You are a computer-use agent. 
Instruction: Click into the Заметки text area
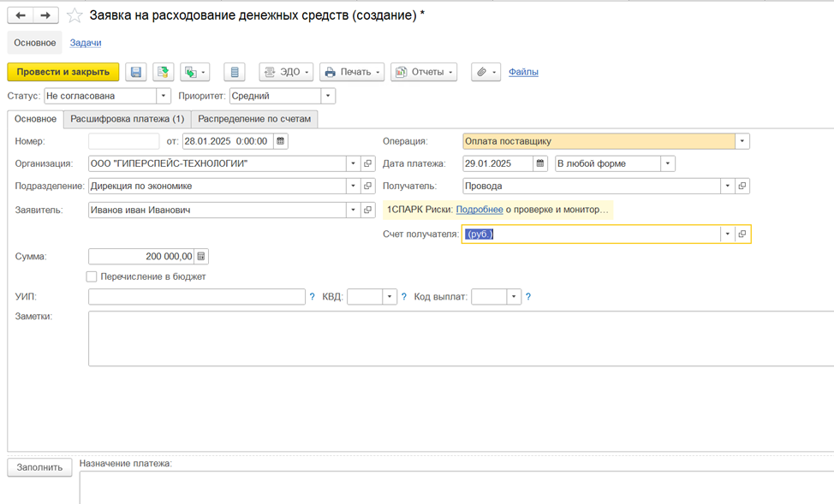[x=462, y=339]
